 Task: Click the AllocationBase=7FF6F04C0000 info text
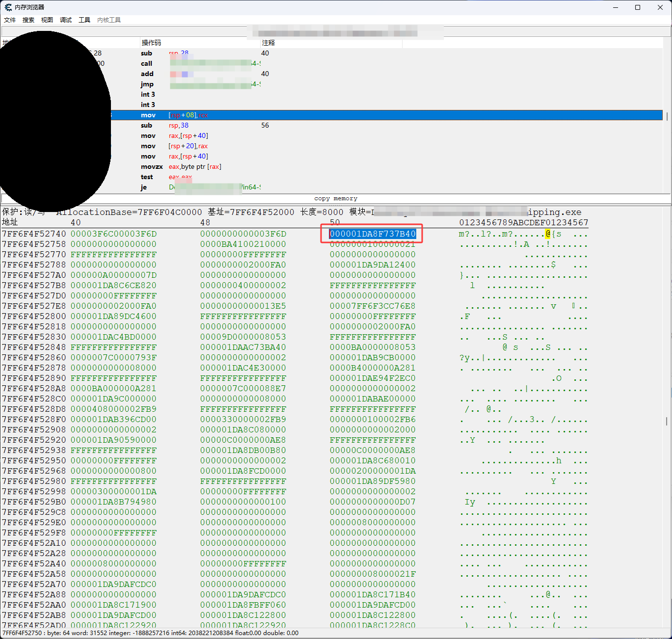pos(129,212)
